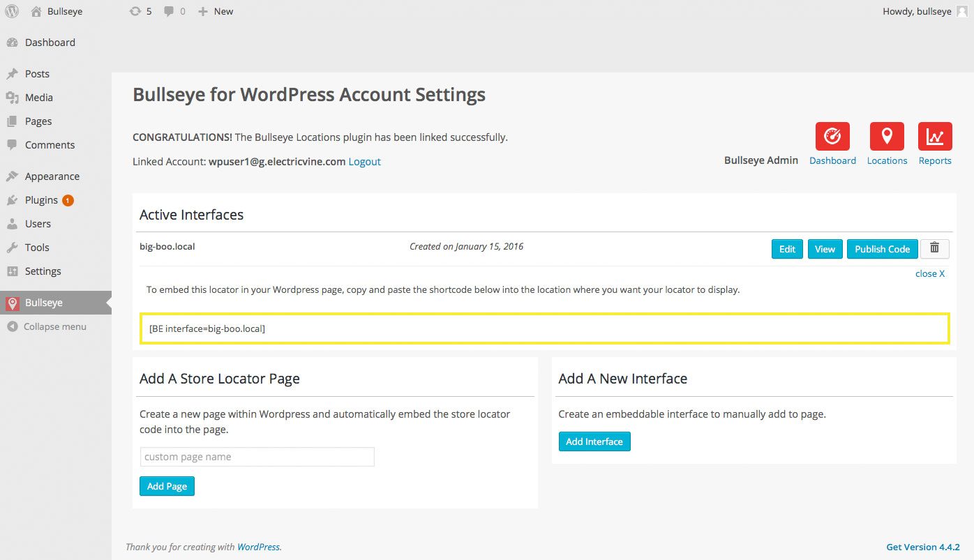
Task: Click the Settings sliders icon
Action: (12, 271)
